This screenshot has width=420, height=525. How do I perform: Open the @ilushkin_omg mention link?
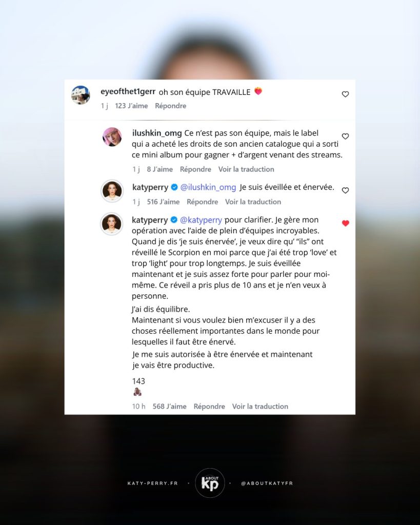click(x=208, y=188)
